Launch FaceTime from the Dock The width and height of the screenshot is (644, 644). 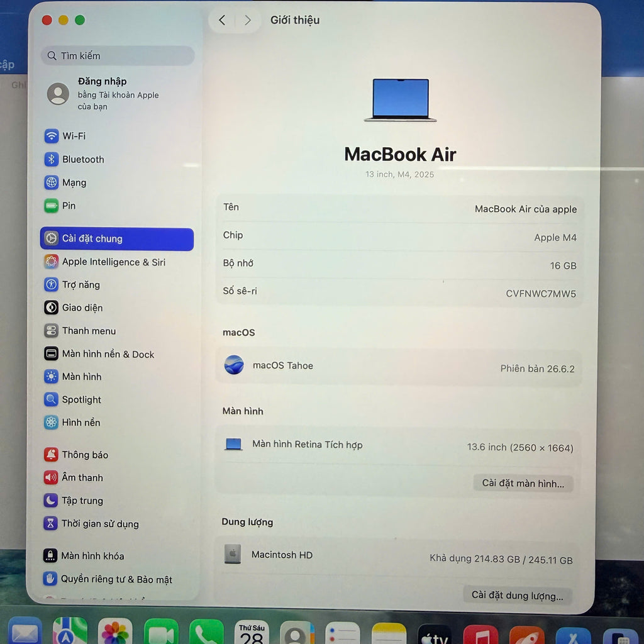161,631
